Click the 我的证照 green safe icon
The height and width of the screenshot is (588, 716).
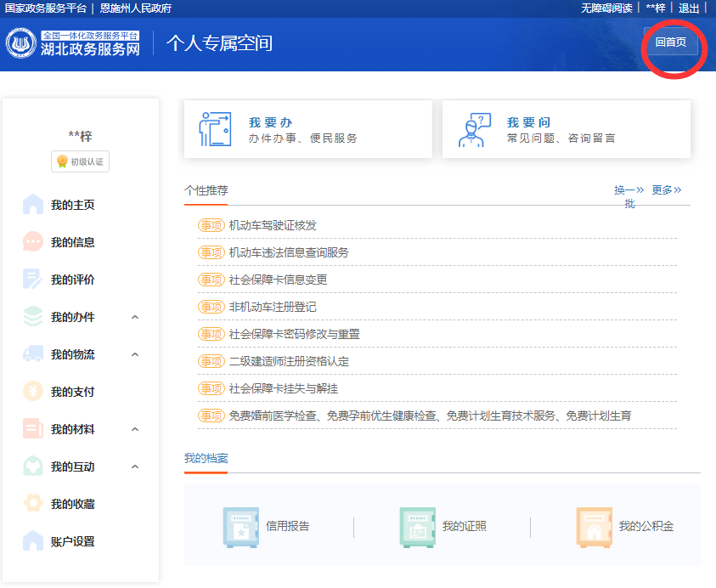coord(417,527)
